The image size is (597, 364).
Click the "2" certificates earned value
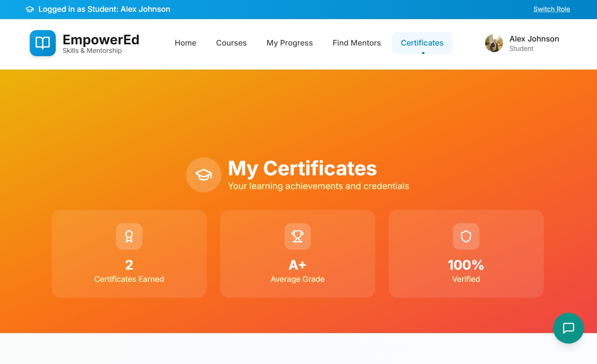129,265
